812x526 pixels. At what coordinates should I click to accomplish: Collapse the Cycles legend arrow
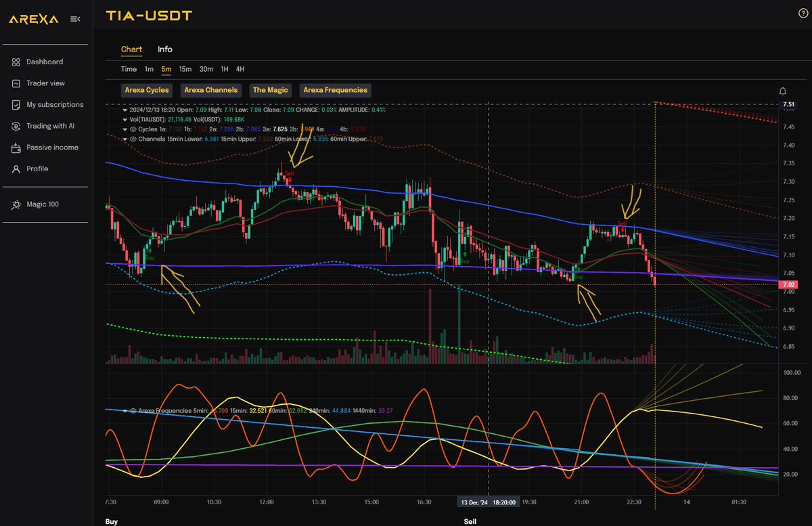click(x=125, y=129)
